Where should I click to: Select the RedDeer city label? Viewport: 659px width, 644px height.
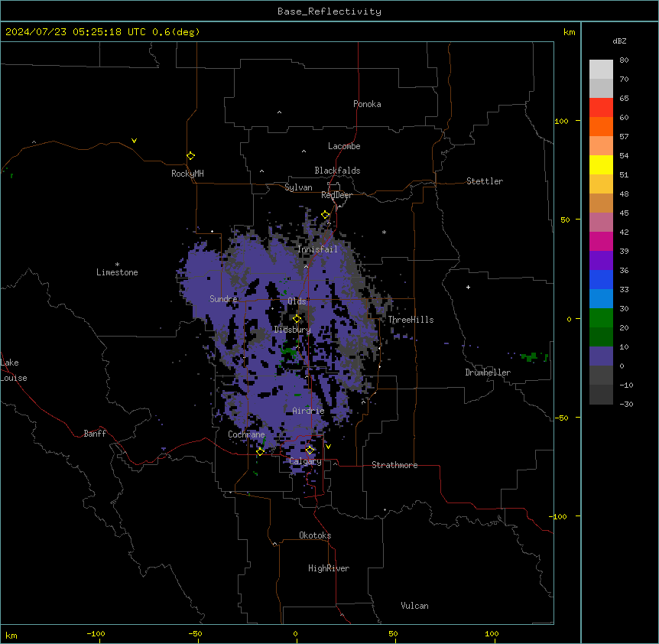[x=336, y=195]
